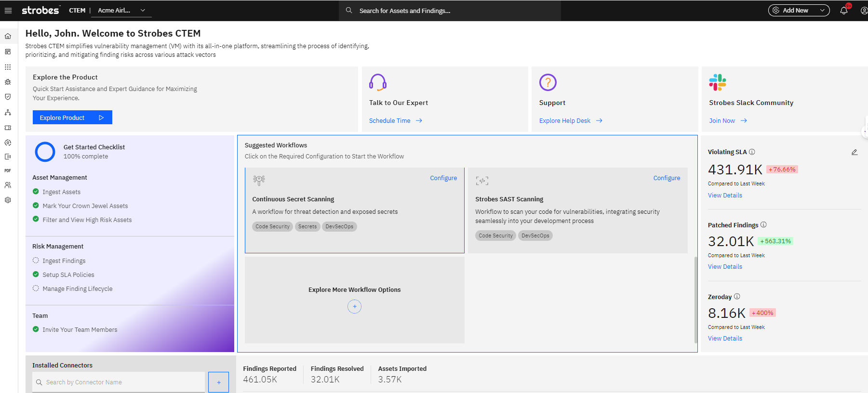Open the user profile icon

864,11
